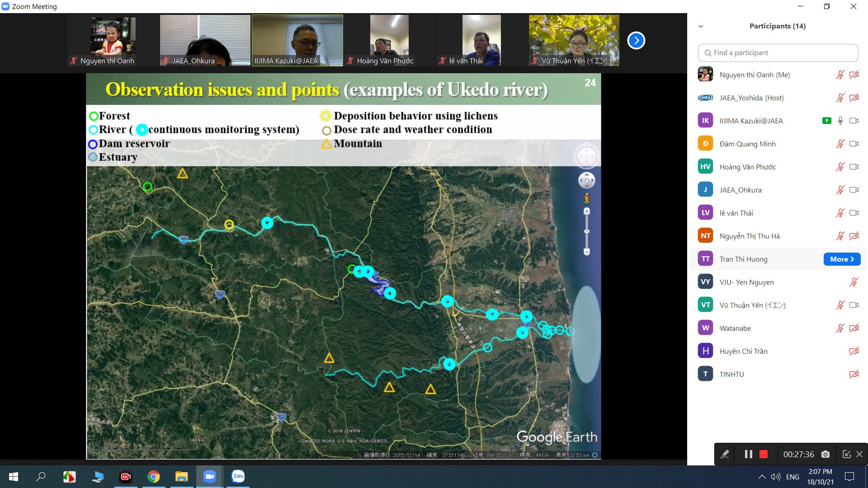Stop the recording with red square
868x488 pixels.
point(764,454)
